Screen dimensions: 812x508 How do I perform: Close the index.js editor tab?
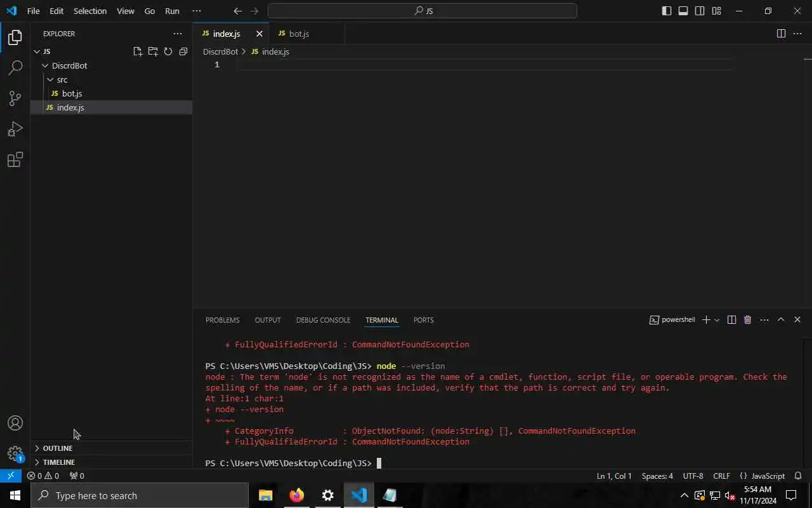[259, 34]
